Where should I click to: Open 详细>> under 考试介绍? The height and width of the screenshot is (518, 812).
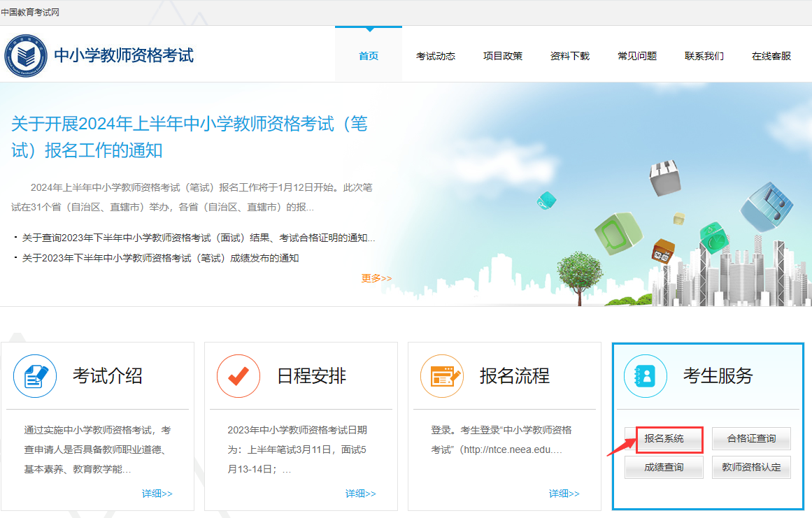157,493
